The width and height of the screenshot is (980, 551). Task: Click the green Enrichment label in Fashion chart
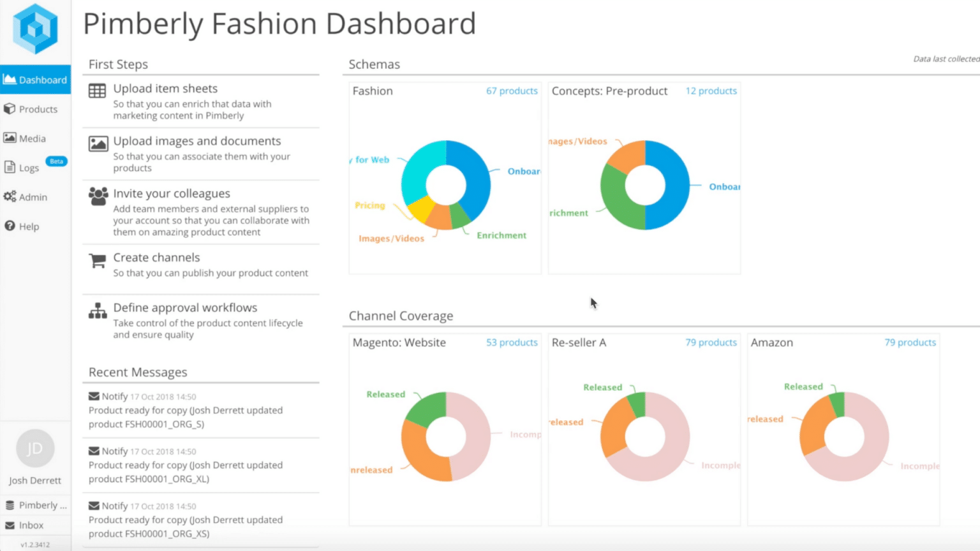[501, 235]
